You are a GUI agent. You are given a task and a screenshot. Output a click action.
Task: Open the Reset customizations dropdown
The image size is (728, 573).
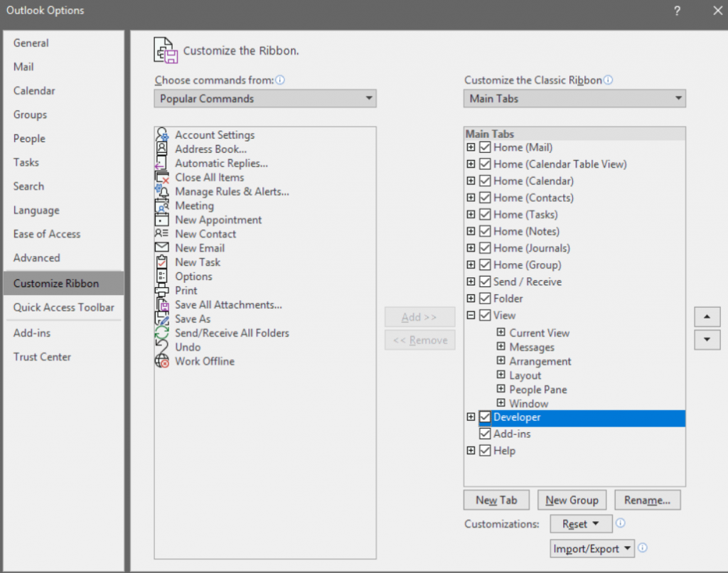point(581,524)
